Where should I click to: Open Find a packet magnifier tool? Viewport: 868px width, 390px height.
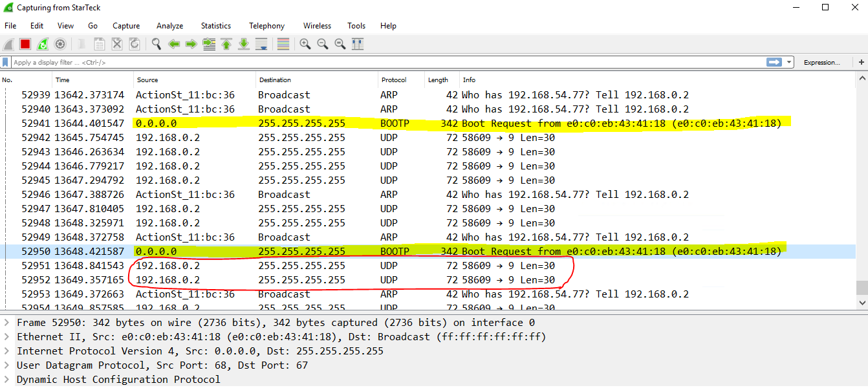tap(157, 44)
